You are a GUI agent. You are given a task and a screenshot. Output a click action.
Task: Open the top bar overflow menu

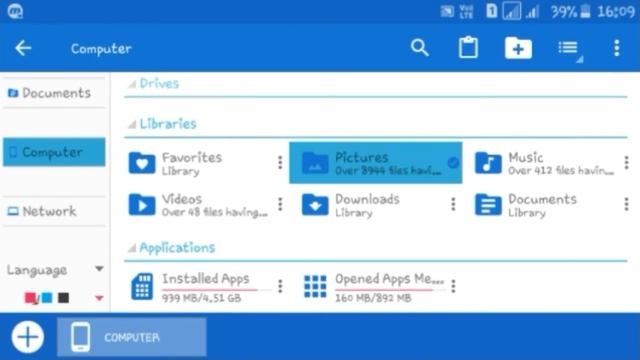tap(617, 48)
